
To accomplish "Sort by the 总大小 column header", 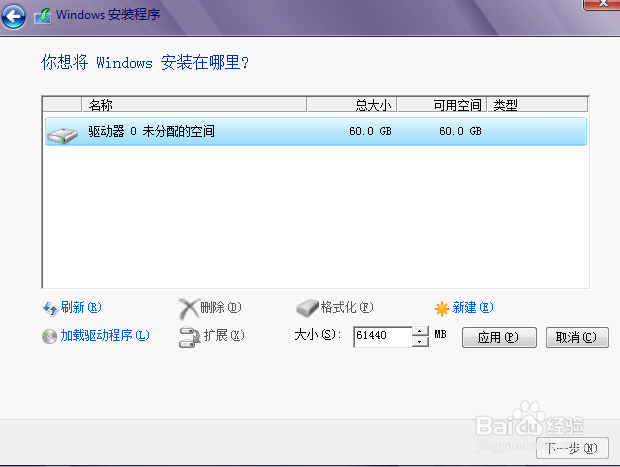I will tap(352, 105).
